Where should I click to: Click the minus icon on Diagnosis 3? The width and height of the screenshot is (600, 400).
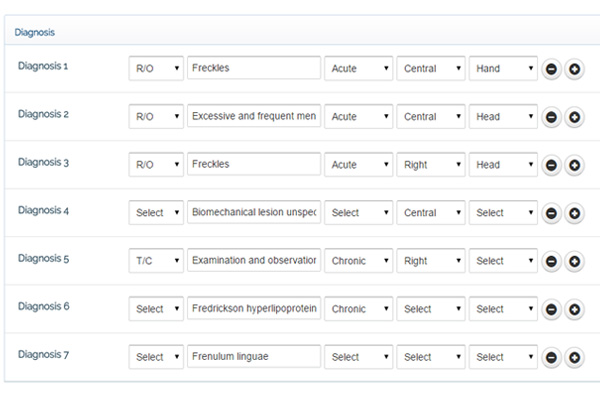pyautogui.click(x=551, y=165)
